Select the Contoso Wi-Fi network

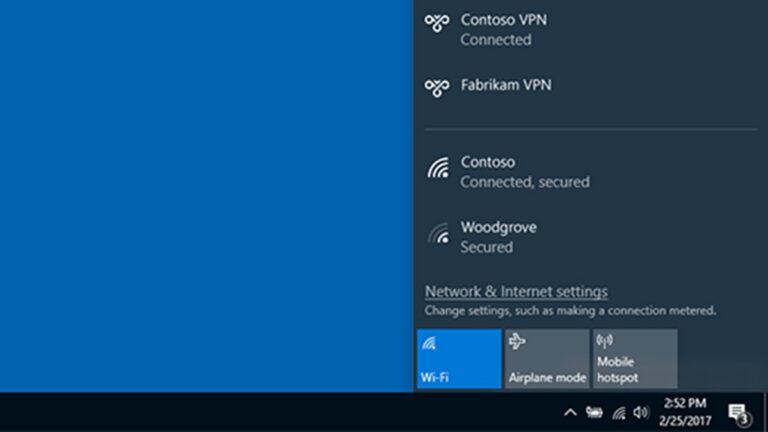[591, 171]
